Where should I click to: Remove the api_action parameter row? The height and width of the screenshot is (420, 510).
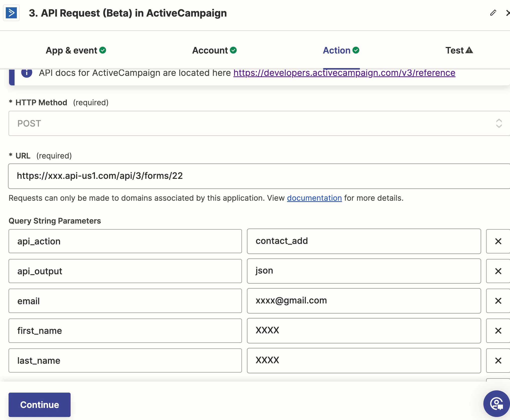click(498, 241)
